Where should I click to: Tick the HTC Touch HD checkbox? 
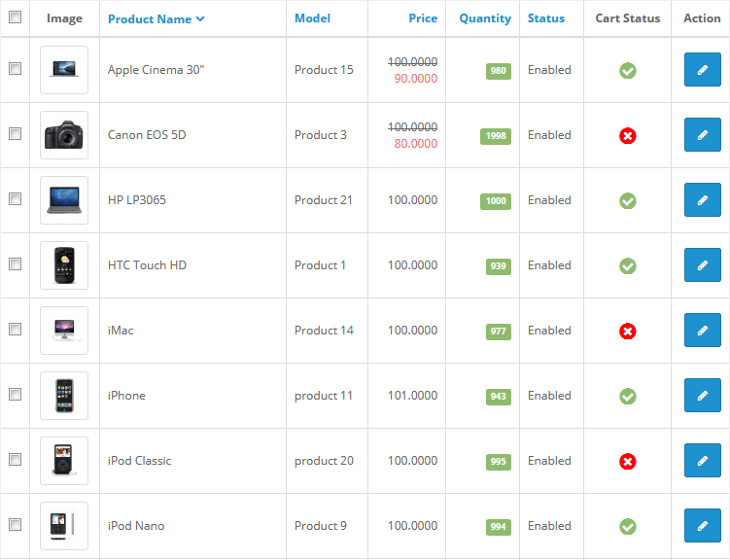pos(15,263)
